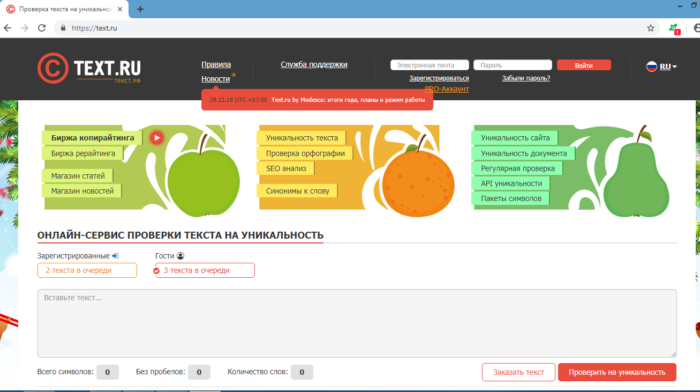The image size is (700, 392).
Task: Open Уникальность текста
Action: 302,138
